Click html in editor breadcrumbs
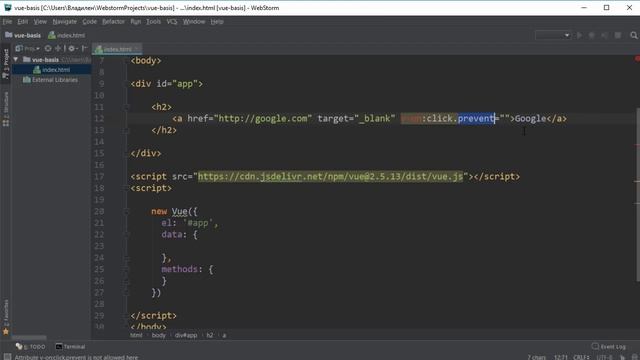This screenshot has height=360, width=640. point(136,336)
